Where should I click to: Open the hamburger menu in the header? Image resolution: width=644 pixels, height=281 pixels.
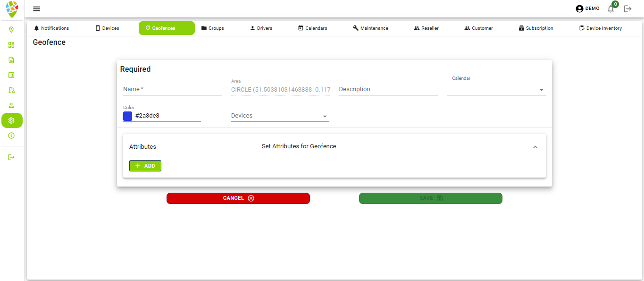(x=36, y=9)
